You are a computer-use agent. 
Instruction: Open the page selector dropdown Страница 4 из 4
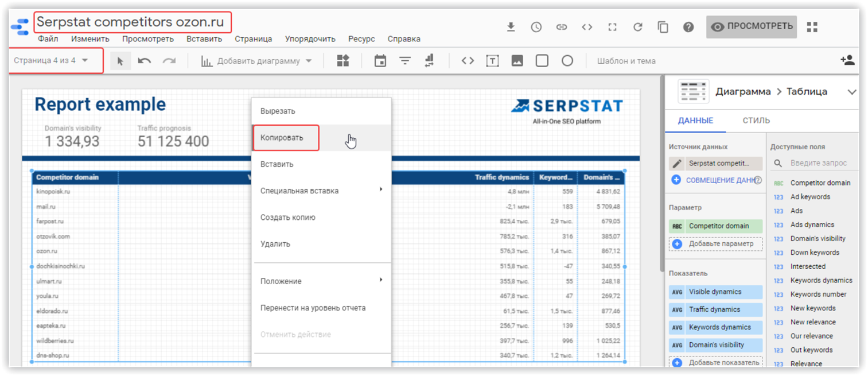pyautogui.click(x=51, y=60)
